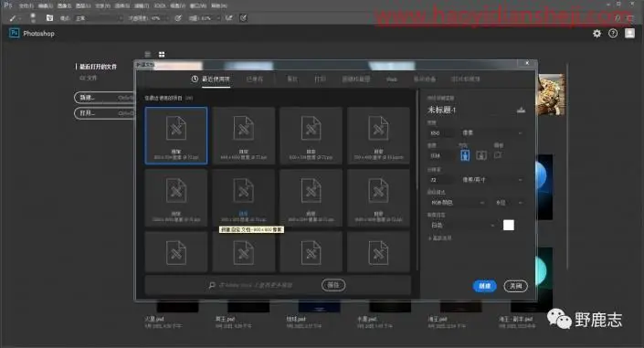This screenshot has height=348, width=644.
Task: Switch to the Web tab
Action: [392, 79]
